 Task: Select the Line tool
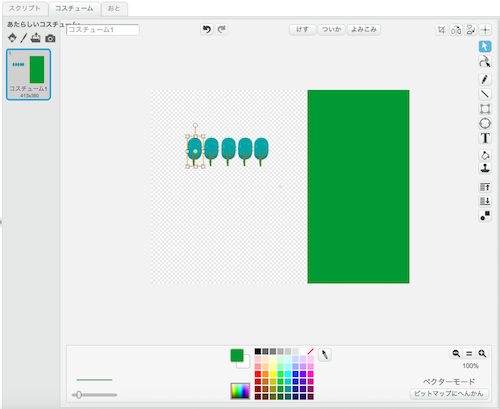point(485,94)
